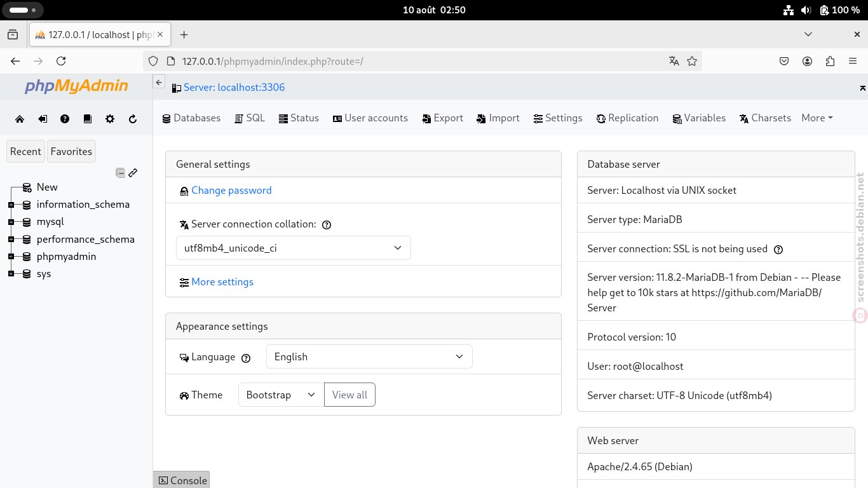Click the More settings link
The height and width of the screenshot is (488, 868).
click(x=222, y=282)
